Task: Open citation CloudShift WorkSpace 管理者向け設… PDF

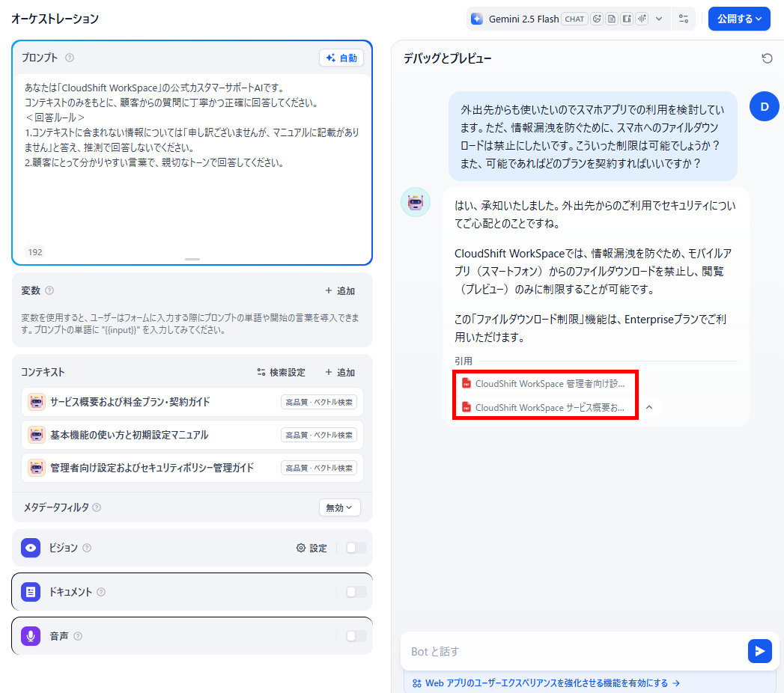Action: [x=544, y=384]
